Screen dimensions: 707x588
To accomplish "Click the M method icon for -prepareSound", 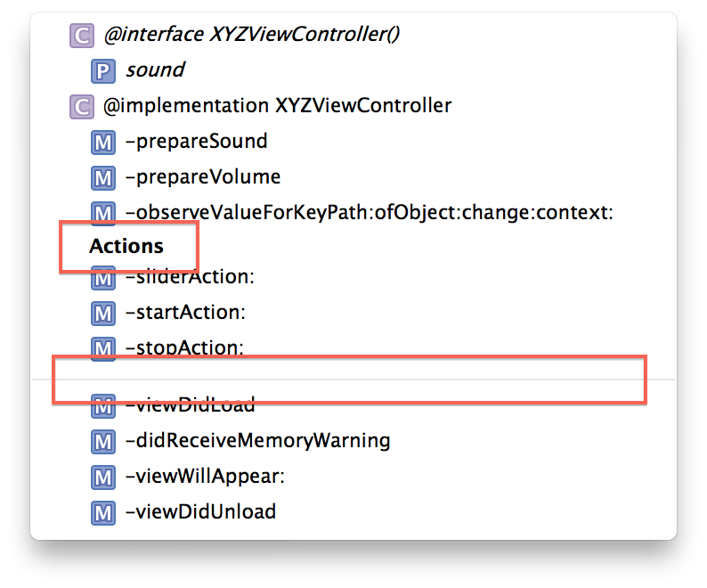I will coord(103,143).
